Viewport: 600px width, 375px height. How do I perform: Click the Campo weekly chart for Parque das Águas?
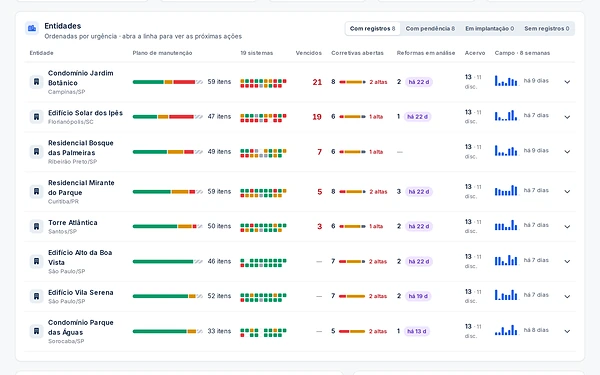[x=506, y=330]
